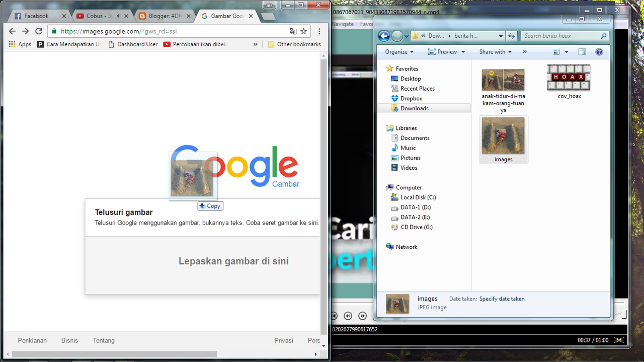Open Explorer help icon
644x362 pixels.
(599, 52)
